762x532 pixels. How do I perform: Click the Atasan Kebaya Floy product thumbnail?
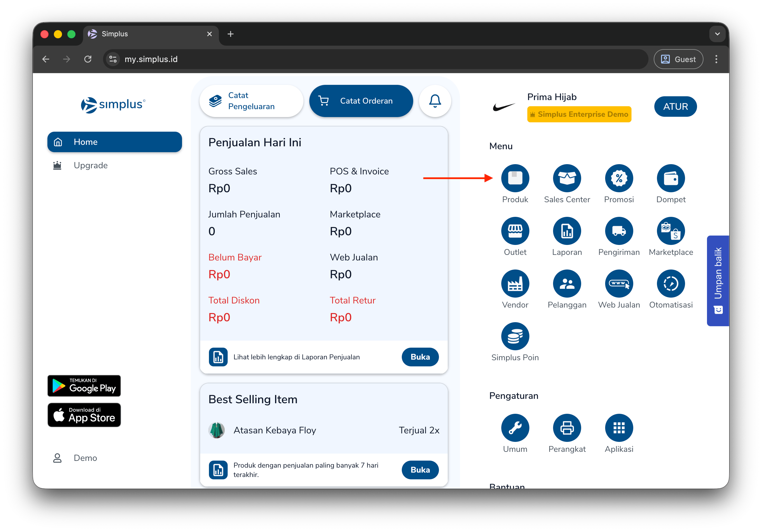coord(217,430)
